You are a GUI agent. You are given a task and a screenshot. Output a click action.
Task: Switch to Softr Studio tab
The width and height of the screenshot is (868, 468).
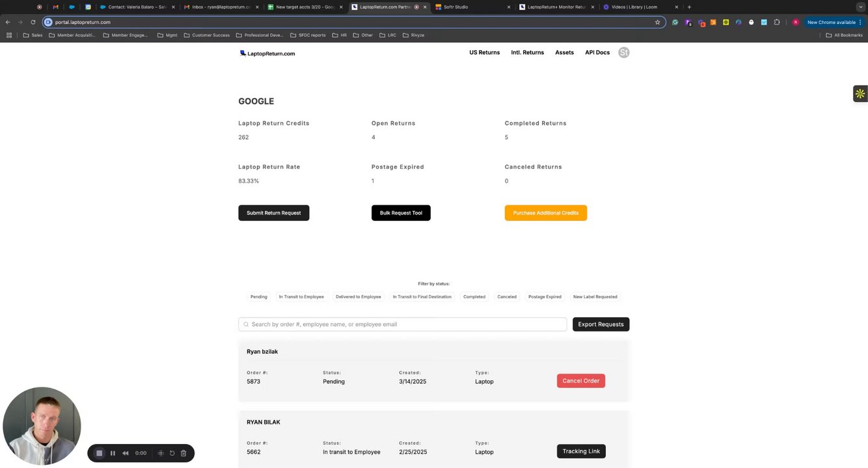coord(472,7)
